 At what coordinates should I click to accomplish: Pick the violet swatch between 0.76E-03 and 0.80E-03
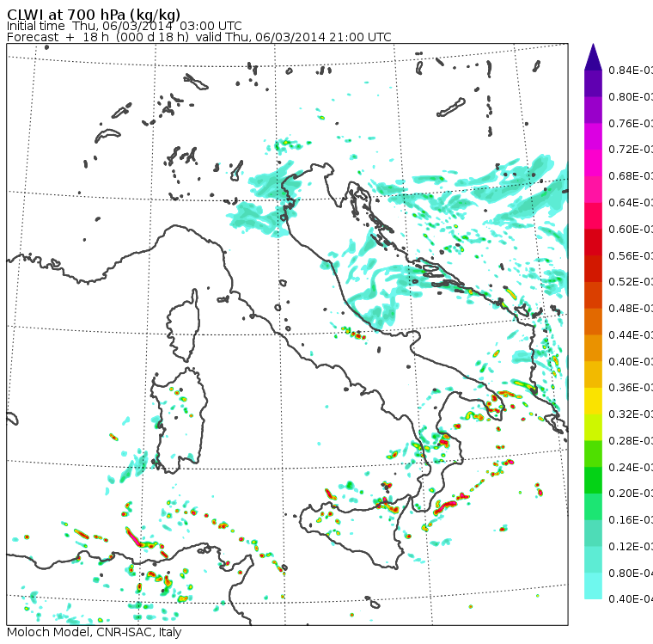click(593, 110)
